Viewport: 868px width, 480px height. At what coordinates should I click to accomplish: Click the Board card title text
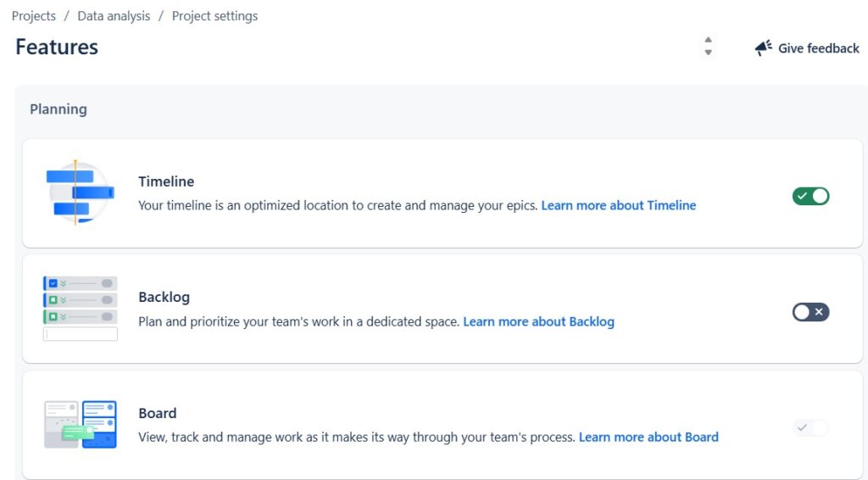coord(158,413)
